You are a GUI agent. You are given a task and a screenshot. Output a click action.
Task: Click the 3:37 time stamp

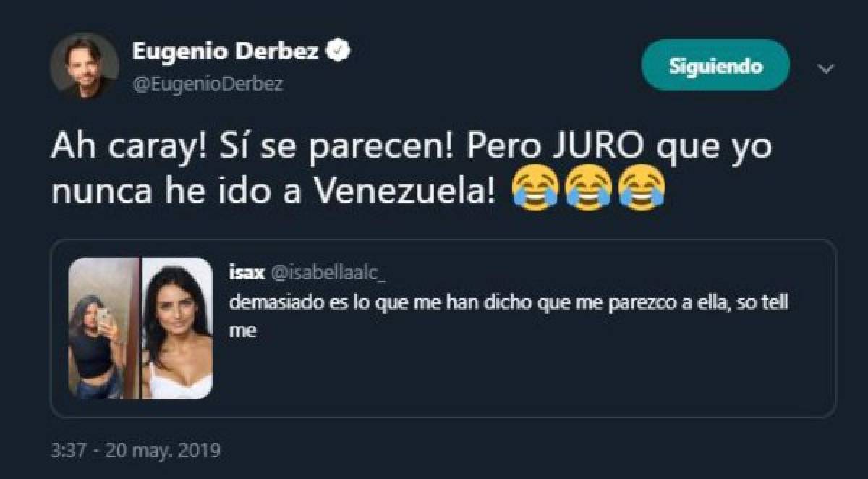68,451
